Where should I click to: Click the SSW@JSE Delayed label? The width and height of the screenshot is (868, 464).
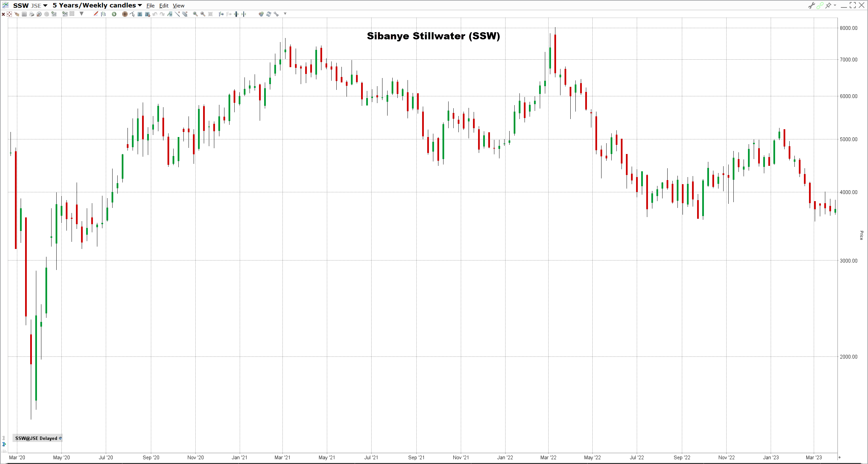pos(36,438)
